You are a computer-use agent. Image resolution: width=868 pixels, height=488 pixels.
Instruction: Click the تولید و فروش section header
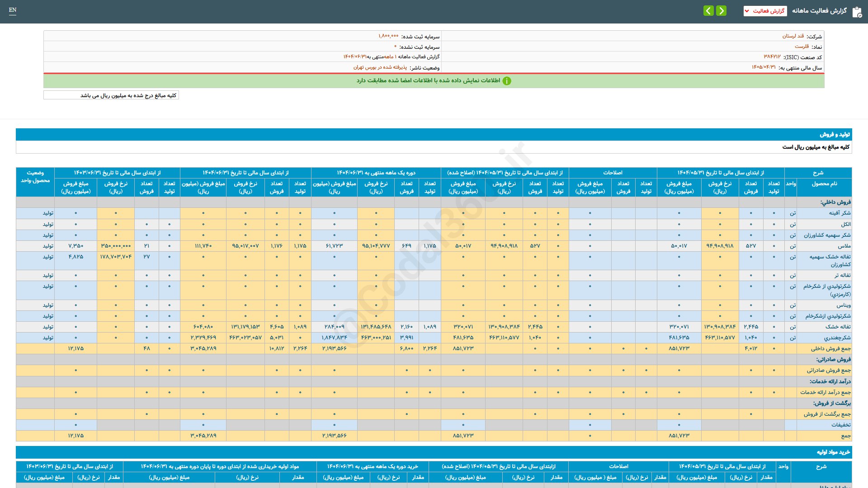(835, 135)
